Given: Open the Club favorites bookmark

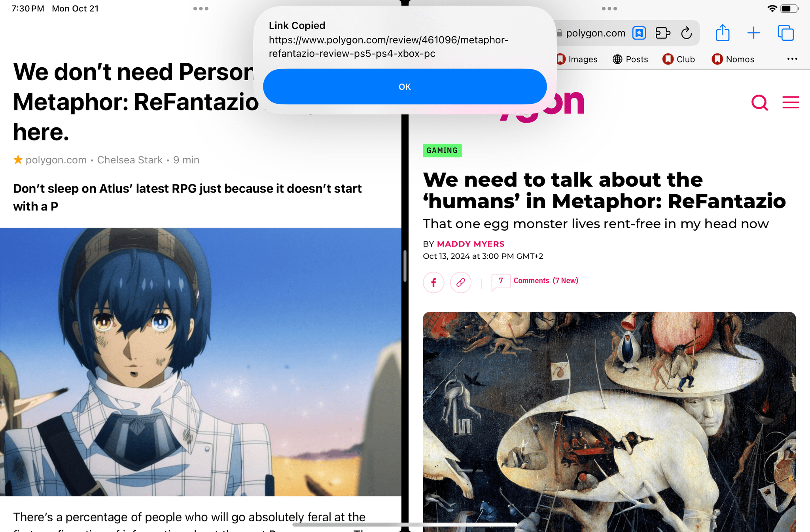Looking at the screenshot, I should pyautogui.click(x=679, y=59).
